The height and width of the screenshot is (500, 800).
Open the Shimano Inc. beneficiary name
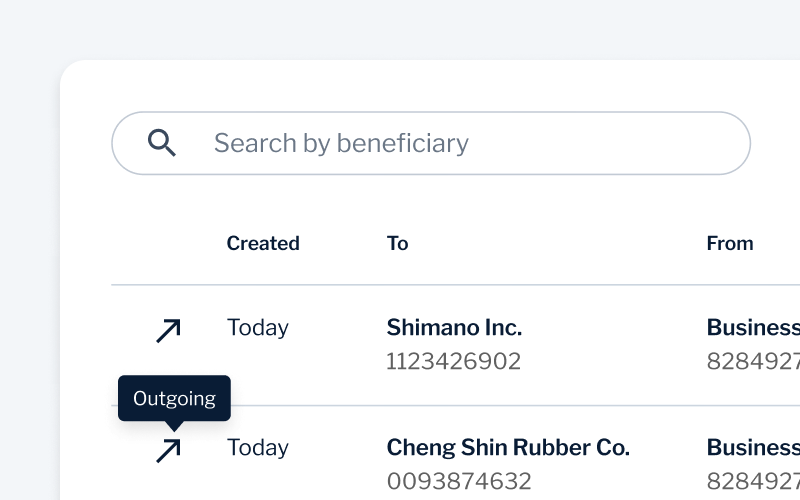click(454, 327)
